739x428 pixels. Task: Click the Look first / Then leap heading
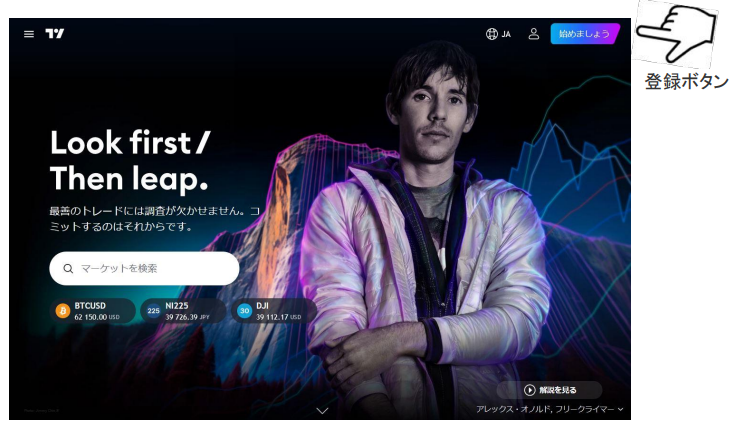point(130,160)
